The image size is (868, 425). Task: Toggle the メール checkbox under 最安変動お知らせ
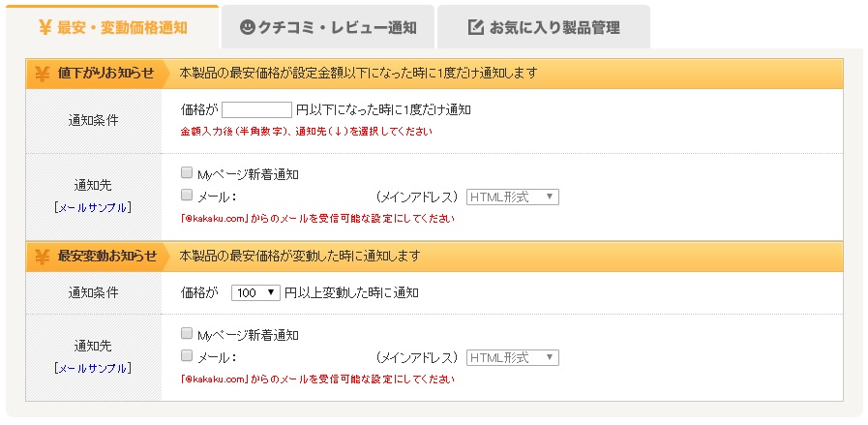187,356
